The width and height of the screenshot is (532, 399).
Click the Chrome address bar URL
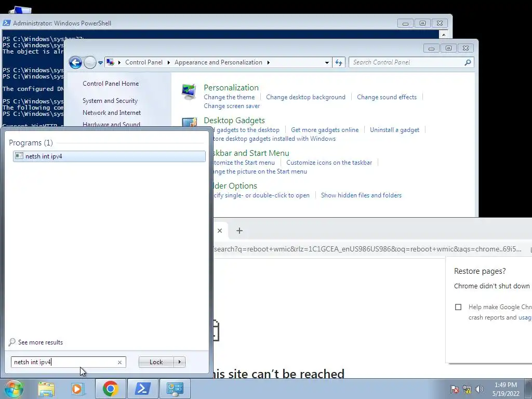point(367,249)
